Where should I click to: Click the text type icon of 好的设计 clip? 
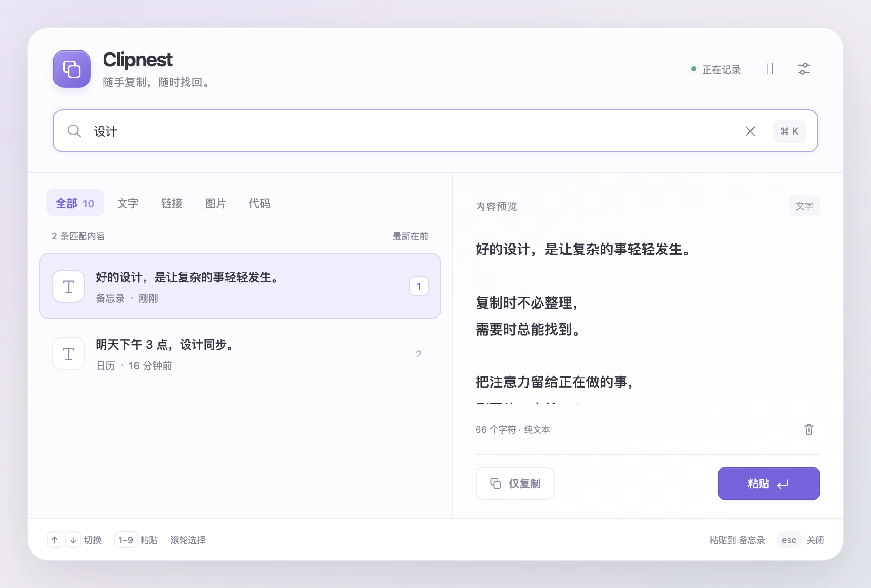click(69, 286)
